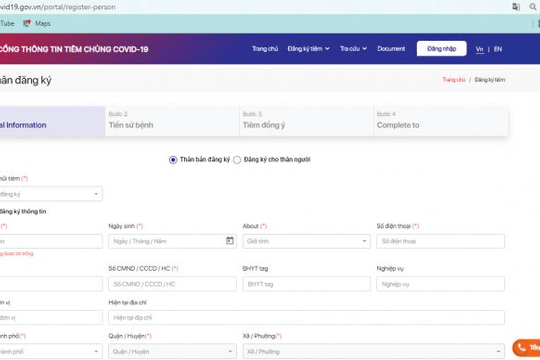Click the Hiện tại địa chỉ input field
The image size is (540, 360).
(x=307, y=318)
